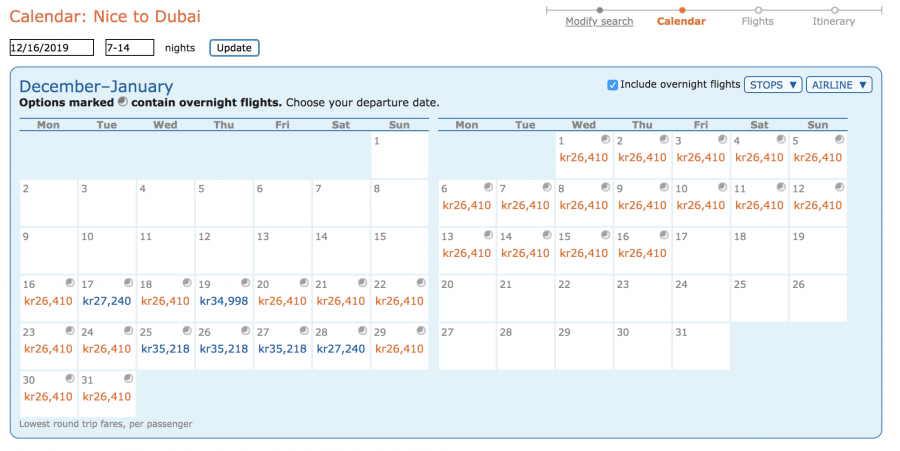Click overnight icon on January 9
The image size is (900, 451).
point(663,187)
